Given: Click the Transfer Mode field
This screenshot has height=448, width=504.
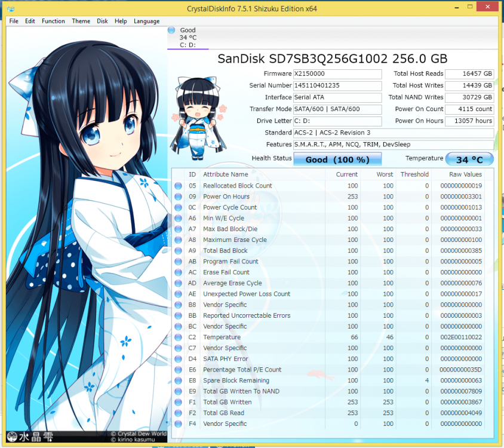Looking at the screenshot, I should (x=337, y=109).
